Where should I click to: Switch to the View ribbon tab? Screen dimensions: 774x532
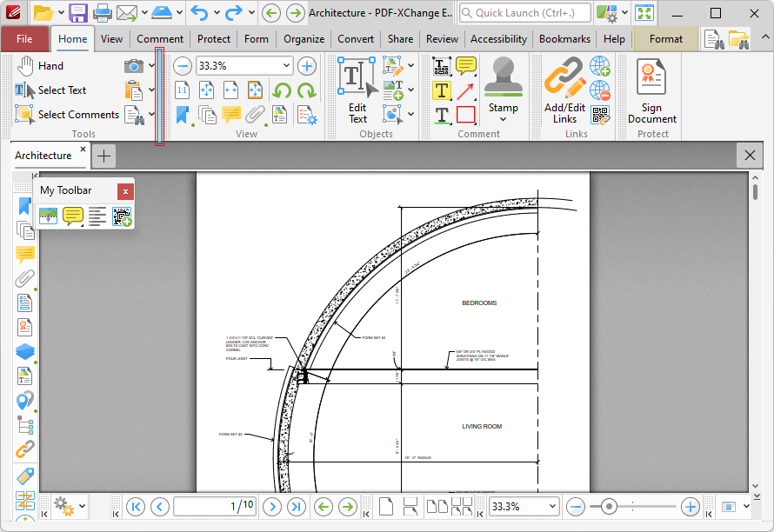(x=111, y=39)
